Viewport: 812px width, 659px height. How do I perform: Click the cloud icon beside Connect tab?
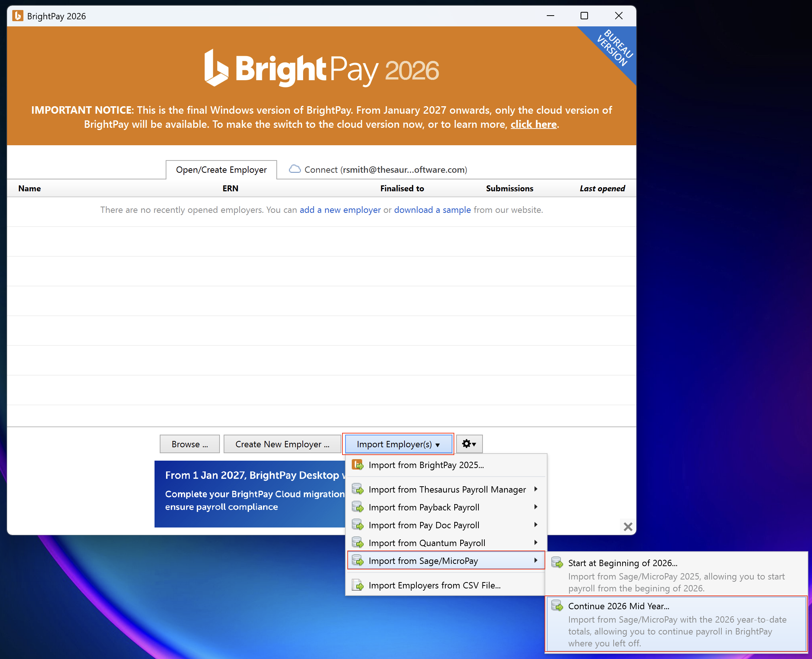point(295,169)
